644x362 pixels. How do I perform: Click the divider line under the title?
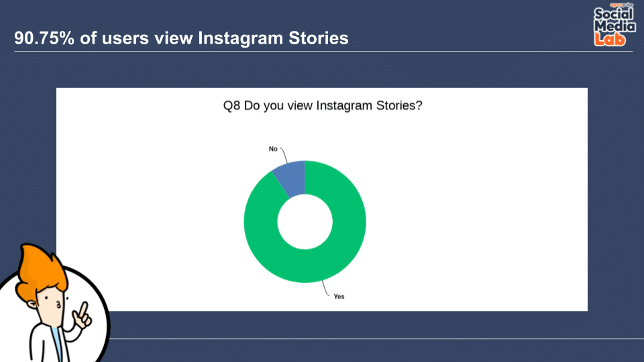[323, 52]
